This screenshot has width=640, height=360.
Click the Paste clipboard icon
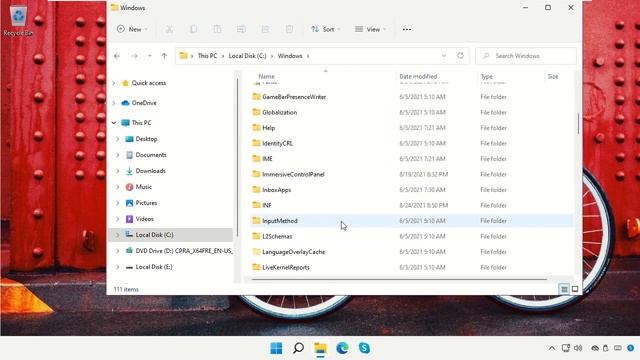tap(217, 29)
